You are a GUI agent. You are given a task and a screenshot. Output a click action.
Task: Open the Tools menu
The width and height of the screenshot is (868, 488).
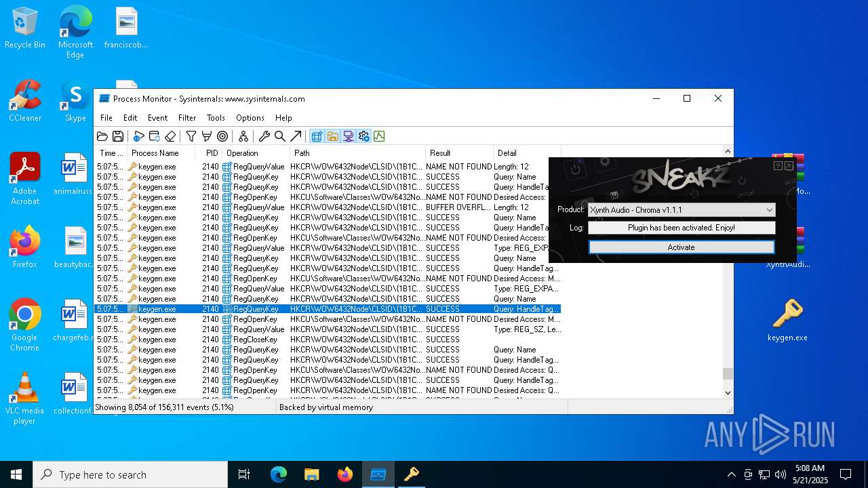216,118
